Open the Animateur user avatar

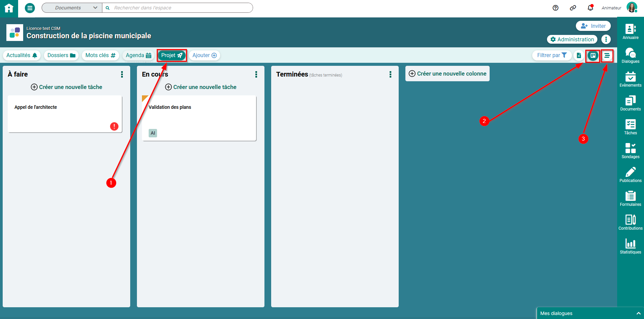[x=632, y=7]
